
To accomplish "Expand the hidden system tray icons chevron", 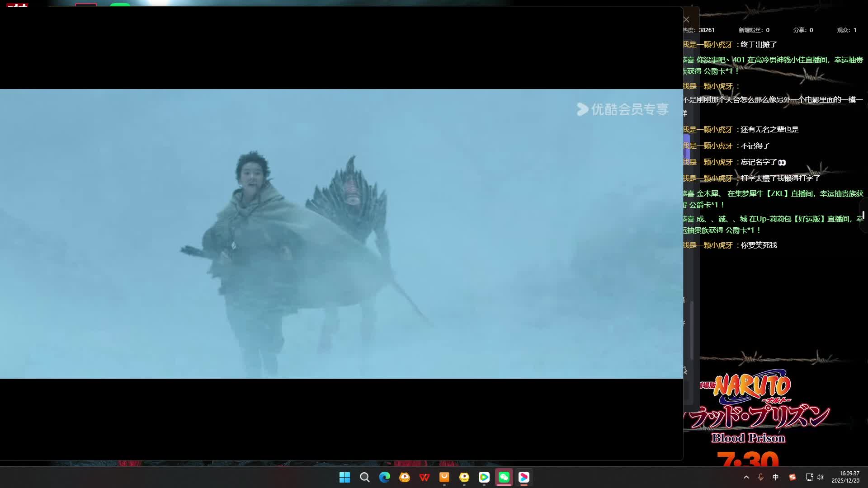I will (x=746, y=477).
